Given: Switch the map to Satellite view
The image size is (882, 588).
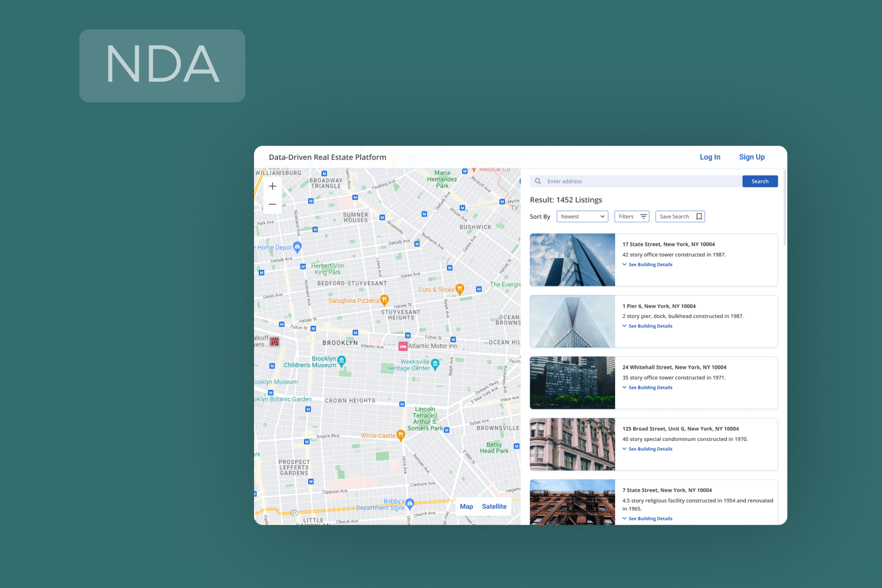Looking at the screenshot, I should [x=494, y=506].
